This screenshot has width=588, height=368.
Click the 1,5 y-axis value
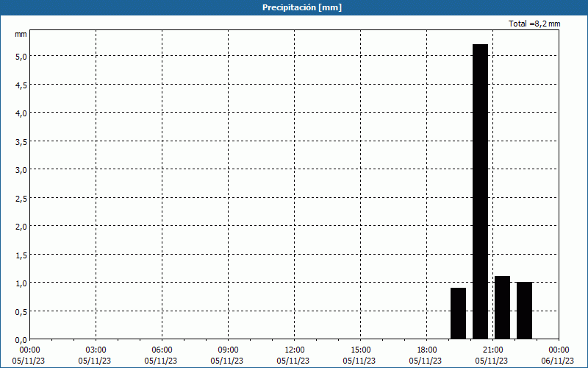(x=21, y=255)
